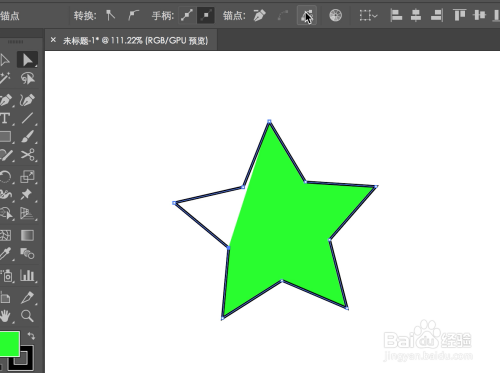Select the Shape Builder tool

point(6,213)
